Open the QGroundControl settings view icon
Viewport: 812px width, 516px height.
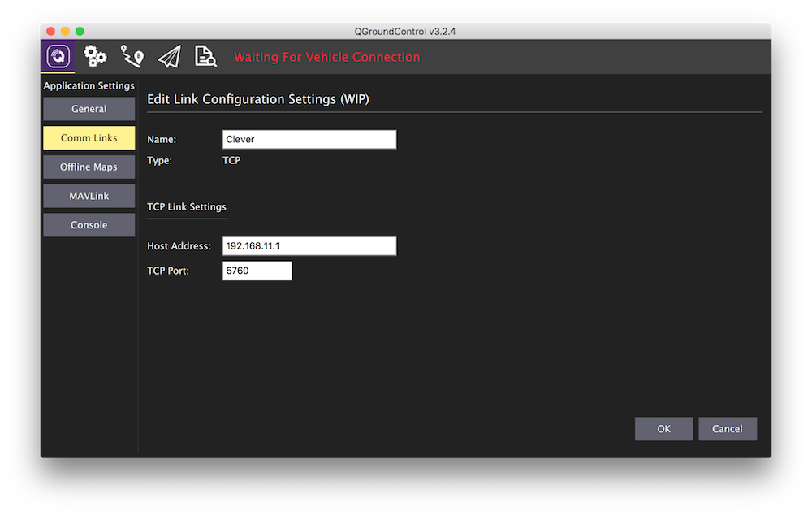tap(58, 56)
